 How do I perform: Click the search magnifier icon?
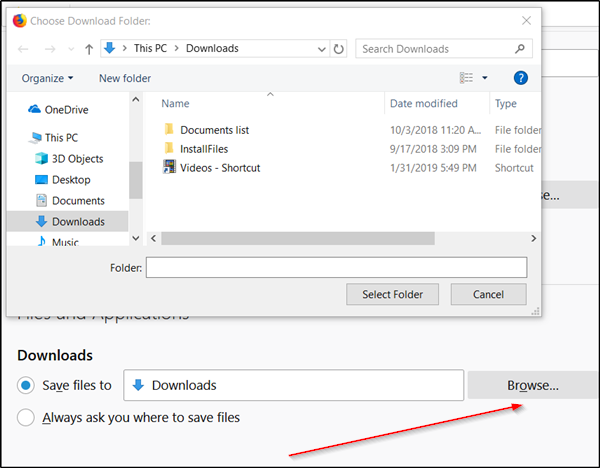520,48
